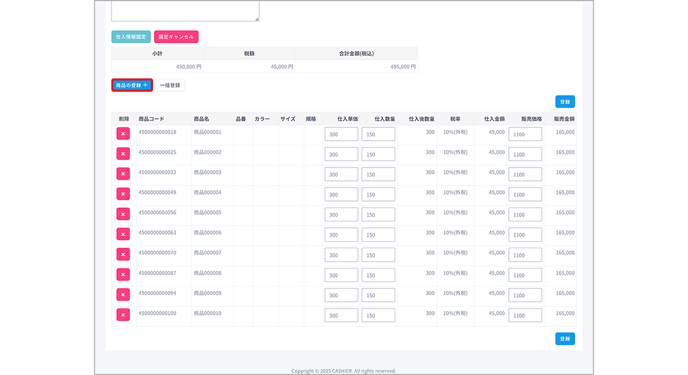Viewport: 688px width, 375px height.
Task: Edit 仕入単価 field for 商品000006
Action: pos(341,235)
